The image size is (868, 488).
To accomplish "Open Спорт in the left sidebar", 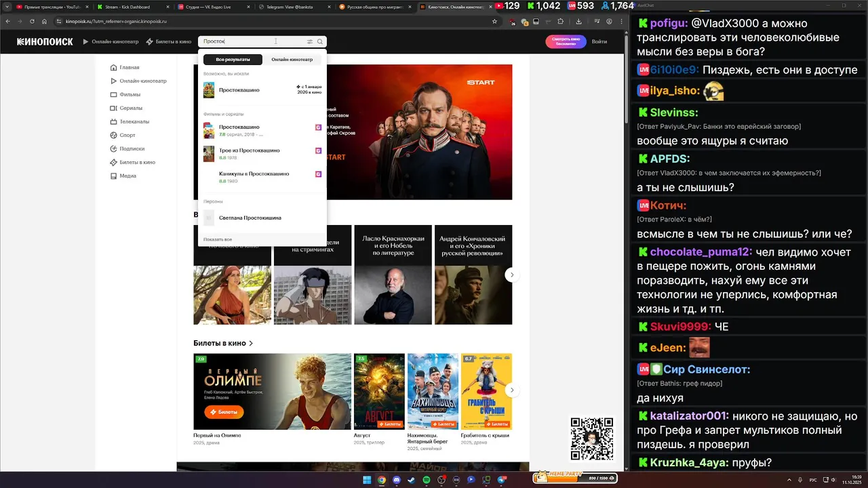I will point(123,136).
